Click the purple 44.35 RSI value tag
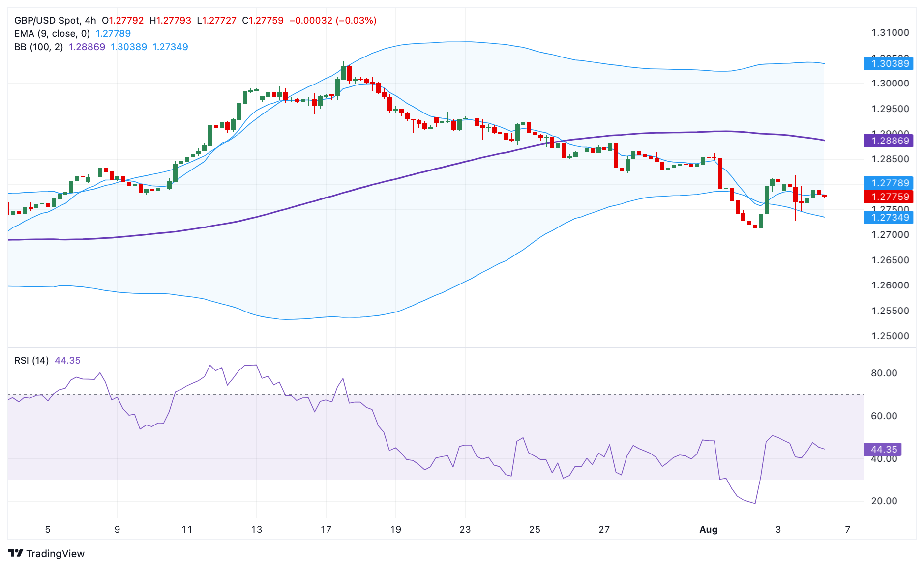Screen dimensions: 924x567 883,449
